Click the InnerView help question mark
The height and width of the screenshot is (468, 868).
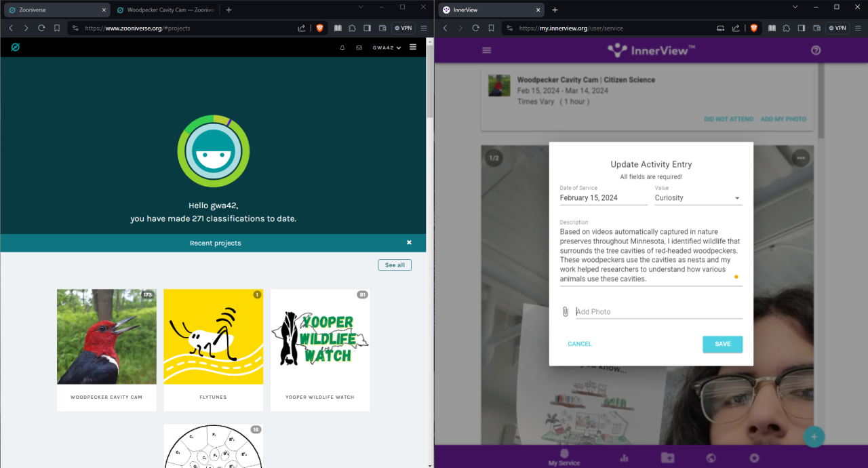click(816, 50)
